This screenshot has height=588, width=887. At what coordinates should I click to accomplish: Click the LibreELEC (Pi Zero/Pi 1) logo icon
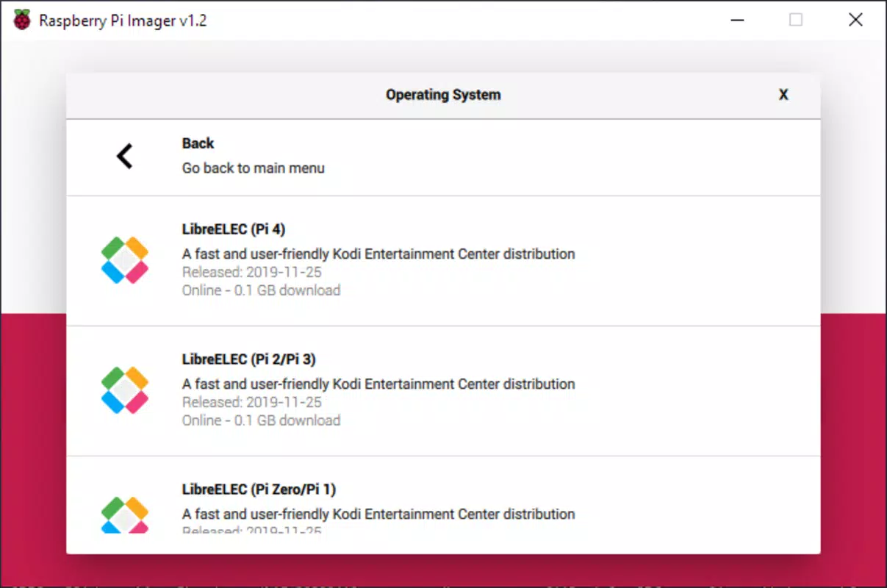125,514
